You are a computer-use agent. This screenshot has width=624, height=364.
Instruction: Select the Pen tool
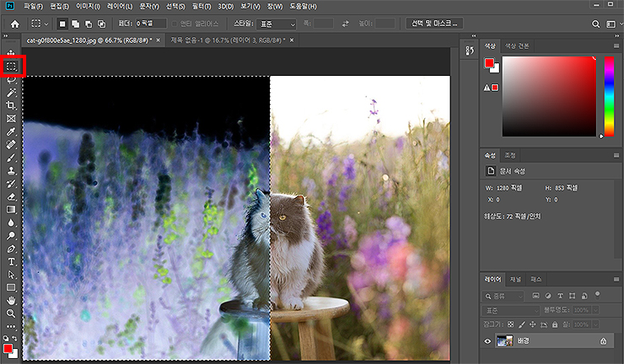pyautogui.click(x=11, y=249)
